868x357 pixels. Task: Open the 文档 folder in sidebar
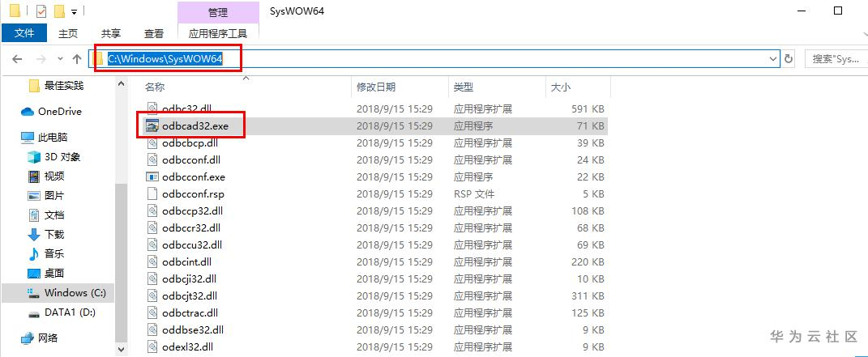(x=46, y=215)
